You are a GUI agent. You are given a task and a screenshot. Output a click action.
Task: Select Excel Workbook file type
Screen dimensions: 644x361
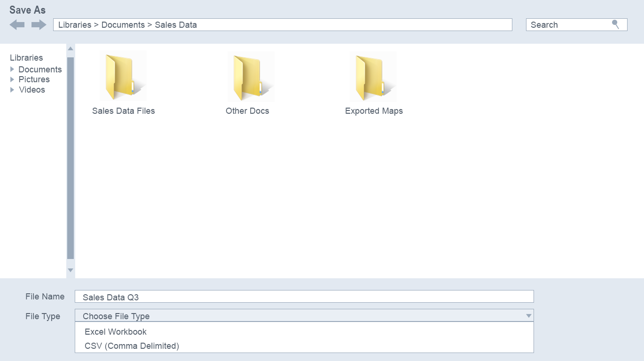[304, 331]
